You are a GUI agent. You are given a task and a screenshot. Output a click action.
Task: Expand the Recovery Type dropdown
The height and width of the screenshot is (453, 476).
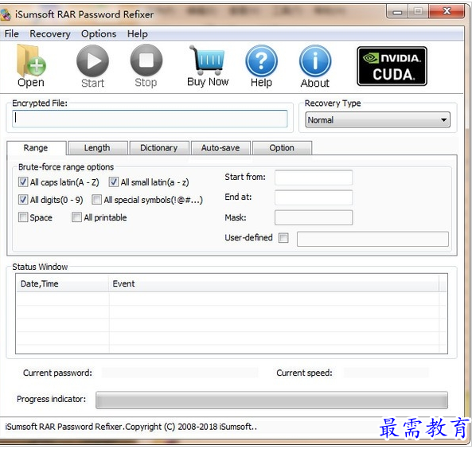[443, 120]
